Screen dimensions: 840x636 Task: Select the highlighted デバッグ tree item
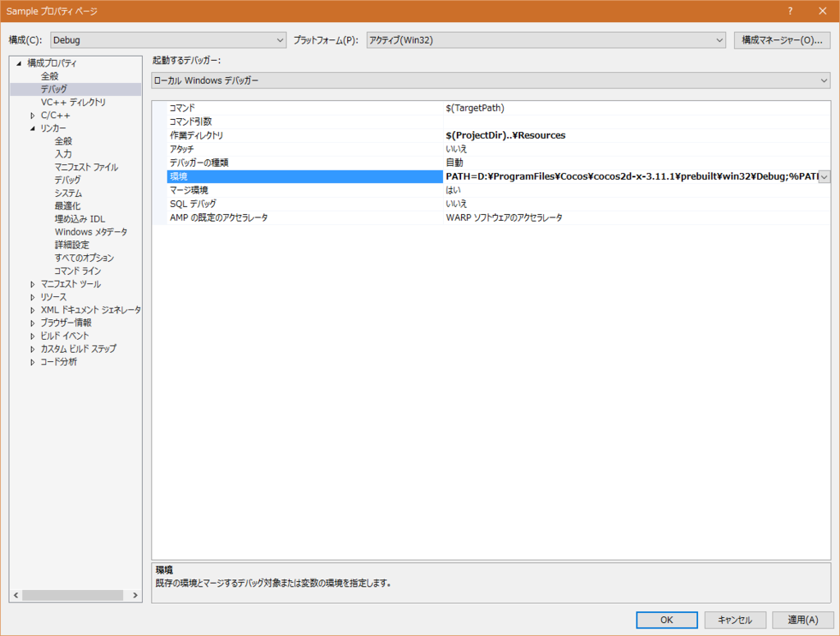coord(54,89)
